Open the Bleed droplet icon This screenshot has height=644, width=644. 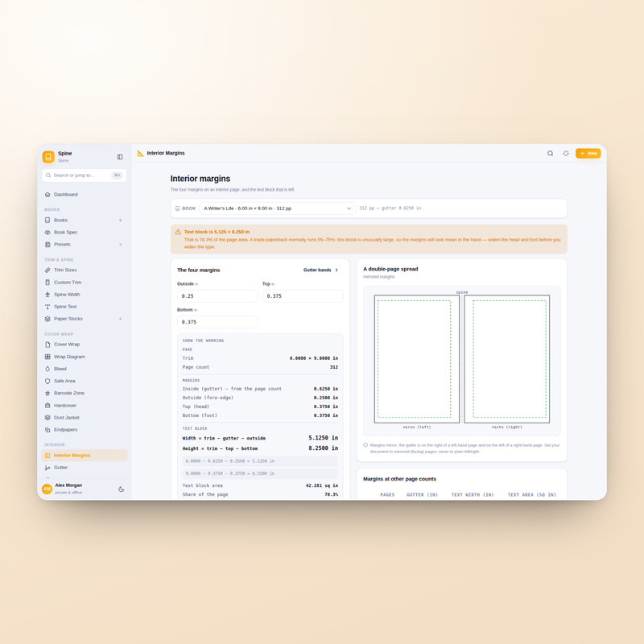pos(47,369)
